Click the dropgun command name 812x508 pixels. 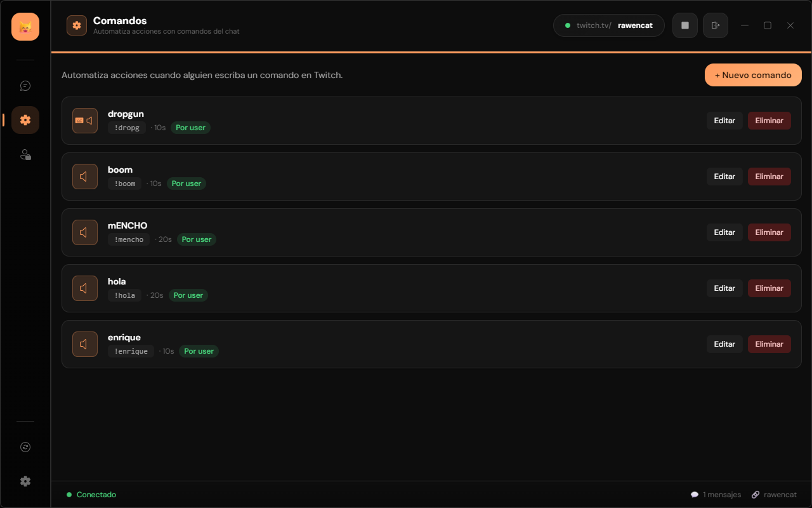point(126,114)
